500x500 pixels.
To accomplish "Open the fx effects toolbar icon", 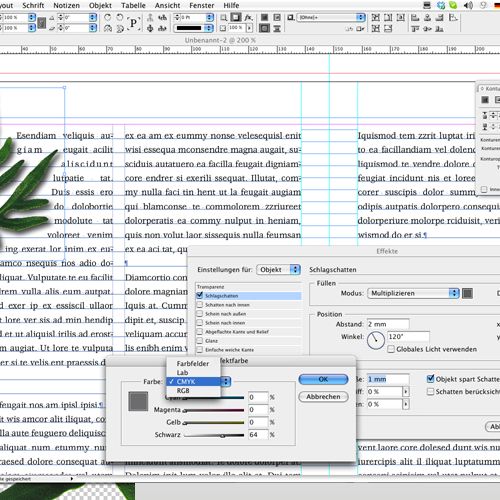I will 248,17.
